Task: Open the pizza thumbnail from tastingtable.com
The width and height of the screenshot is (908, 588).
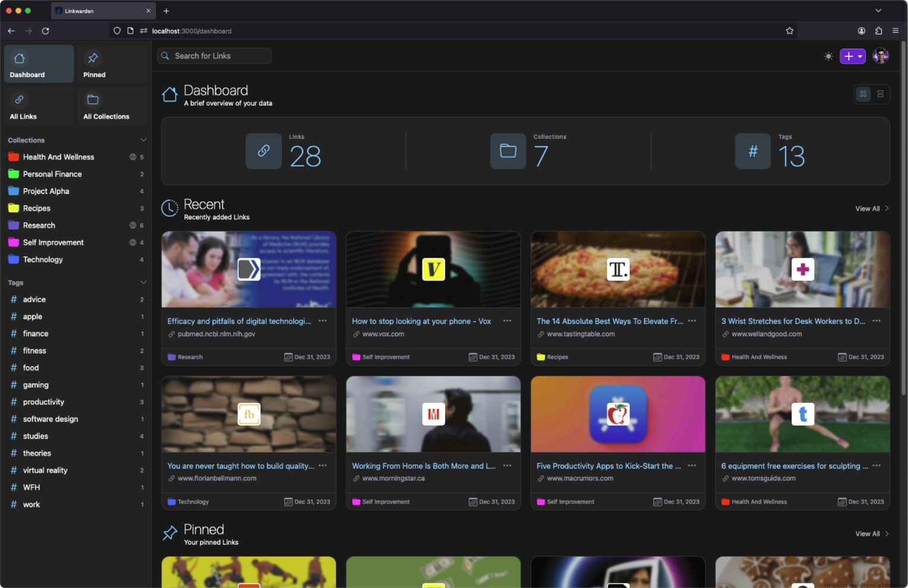Action: (x=618, y=269)
